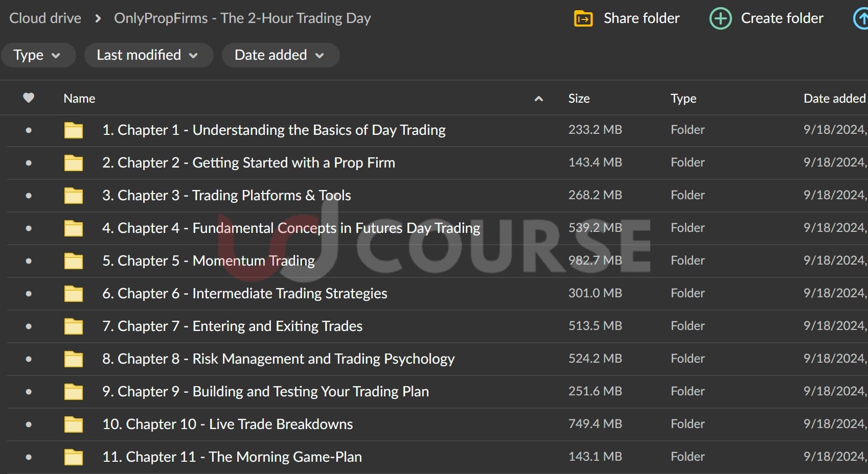This screenshot has width=868, height=474.
Task: Sort by the Size column header
Action: (x=579, y=99)
